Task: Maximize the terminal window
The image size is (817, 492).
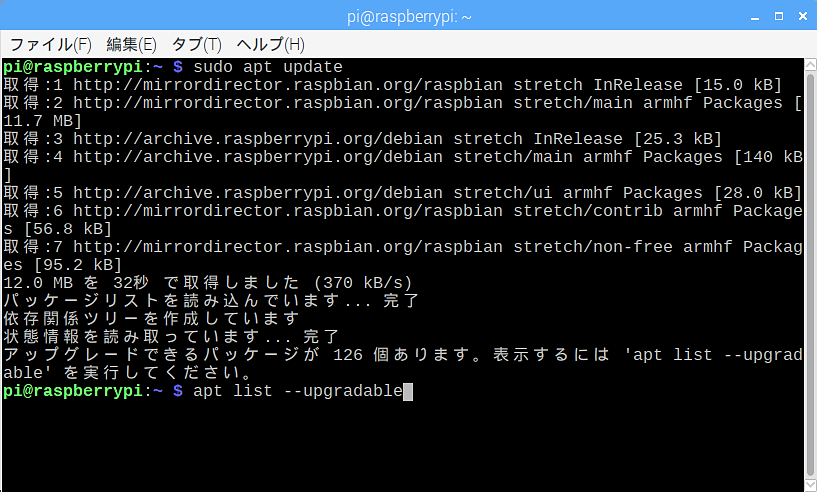Action: (779, 17)
